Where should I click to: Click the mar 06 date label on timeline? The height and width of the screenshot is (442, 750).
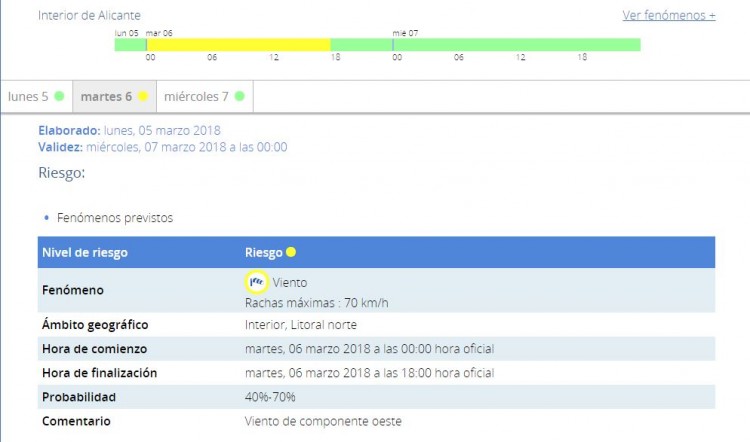pos(159,33)
